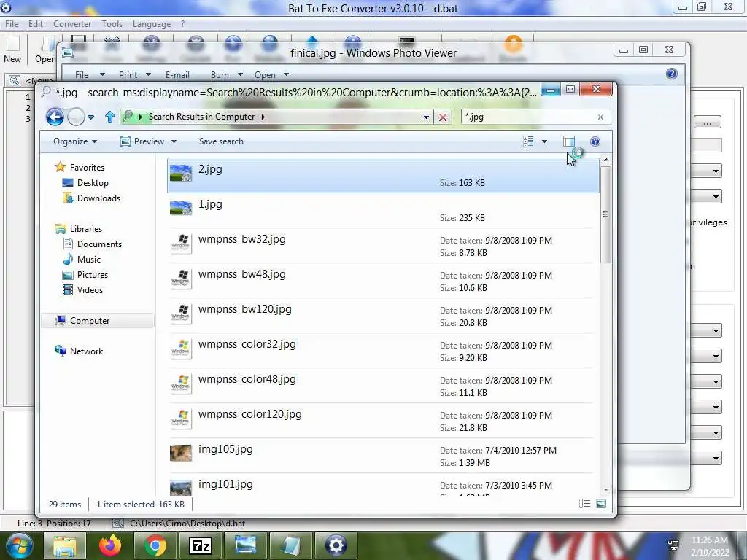Click the Preview button
Image resolution: width=747 pixels, height=560 pixels.
click(x=142, y=141)
